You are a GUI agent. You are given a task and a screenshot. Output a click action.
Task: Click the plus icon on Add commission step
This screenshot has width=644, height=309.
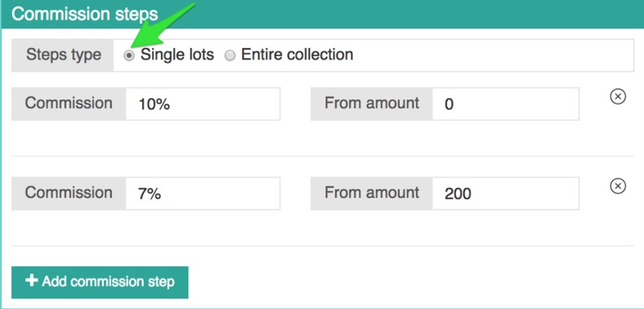pos(31,281)
